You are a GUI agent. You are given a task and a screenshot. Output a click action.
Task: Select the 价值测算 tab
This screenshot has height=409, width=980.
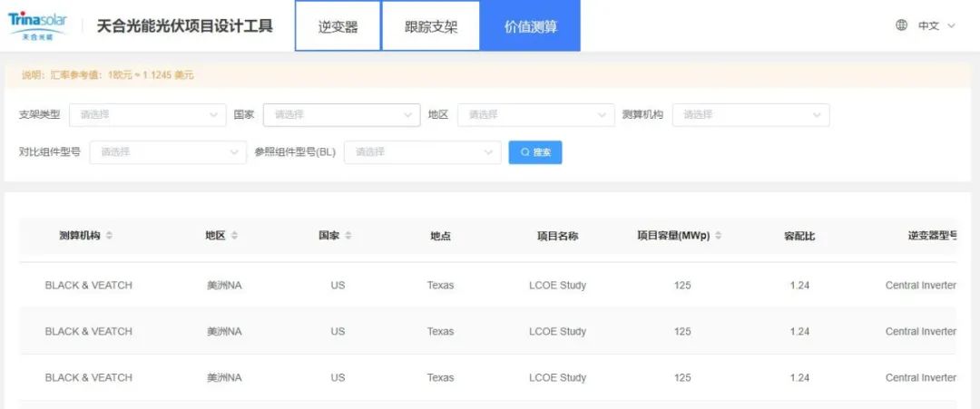click(x=531, y=26)
